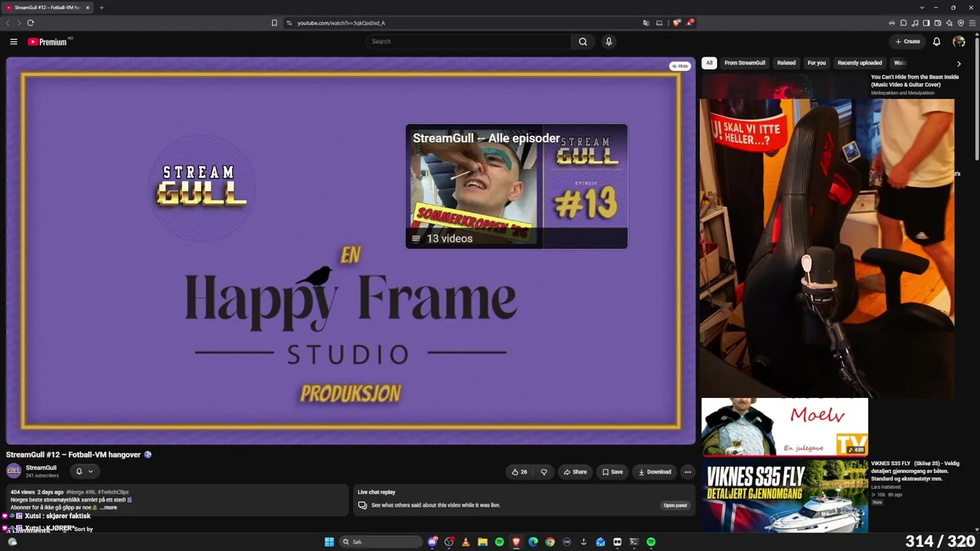980x551 pixels.
Task: Open Discord from the taskbar
Action: tap(433, 542)
